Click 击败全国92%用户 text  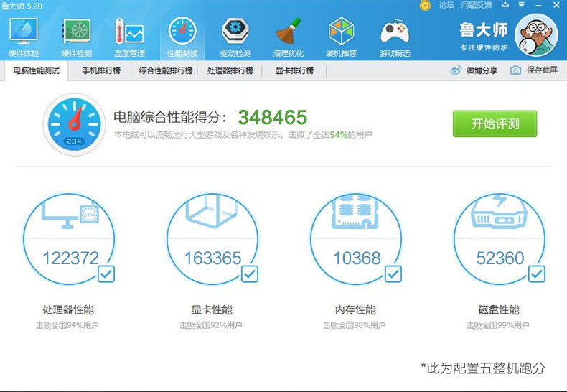click(211, 325)
